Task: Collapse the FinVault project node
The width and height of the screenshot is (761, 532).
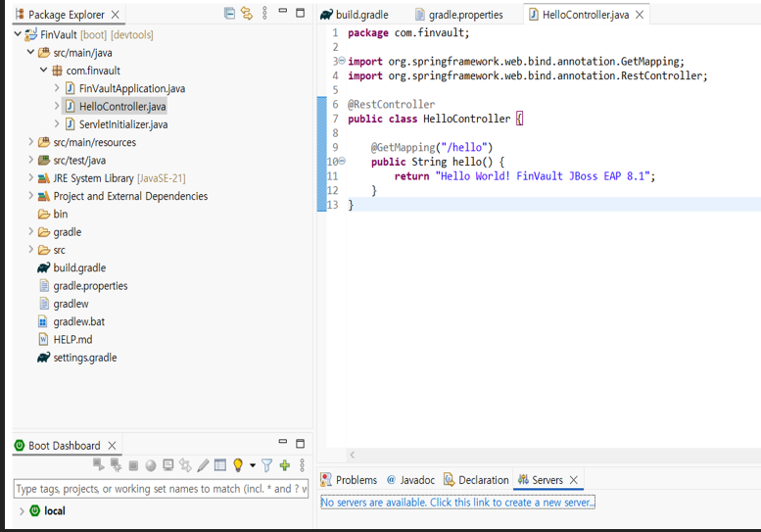Action: click(x=18, y=34)
